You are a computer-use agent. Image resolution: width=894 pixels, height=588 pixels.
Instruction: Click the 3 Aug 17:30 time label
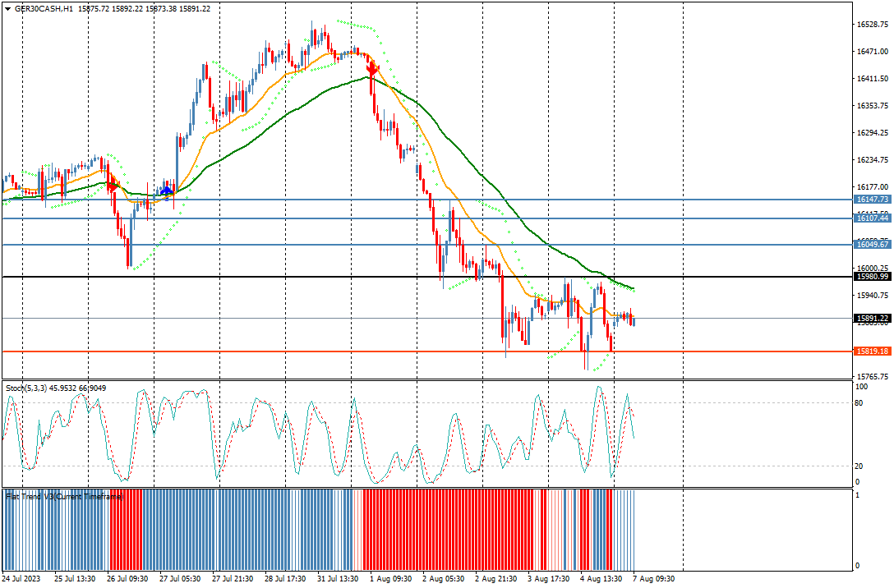coord(549,578)
